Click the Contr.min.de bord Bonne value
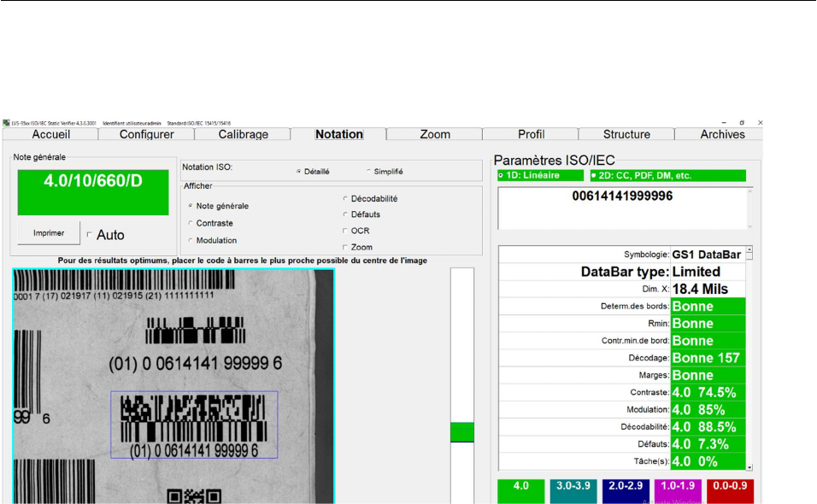 click(708, 341)
